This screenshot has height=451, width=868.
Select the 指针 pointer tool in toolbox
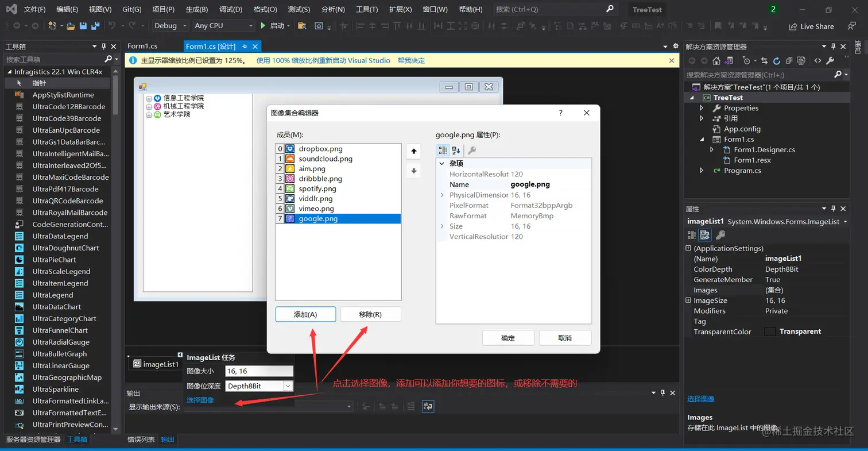tap(57, 83)
